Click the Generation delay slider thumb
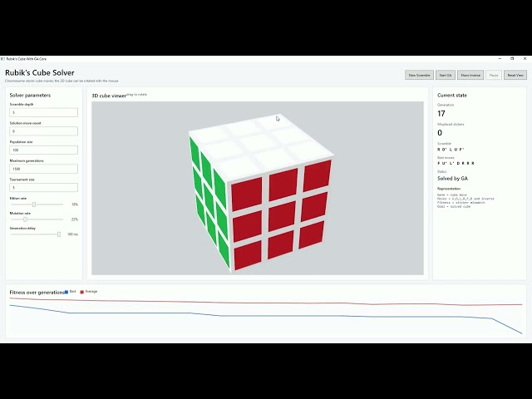Viewport: 532px width, 399px height. tap(59, 234)
